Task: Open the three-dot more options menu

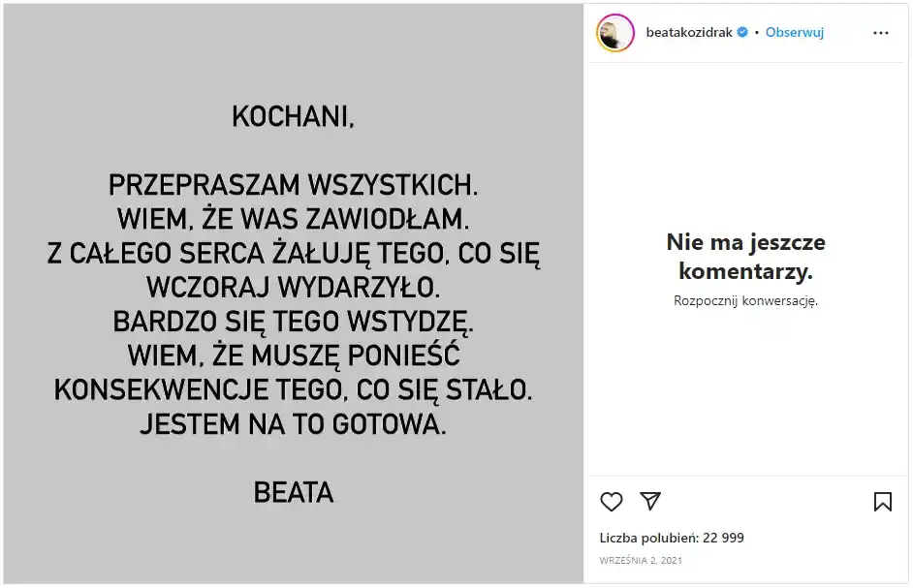Action: pyautogui.click(x=880, y=33)
